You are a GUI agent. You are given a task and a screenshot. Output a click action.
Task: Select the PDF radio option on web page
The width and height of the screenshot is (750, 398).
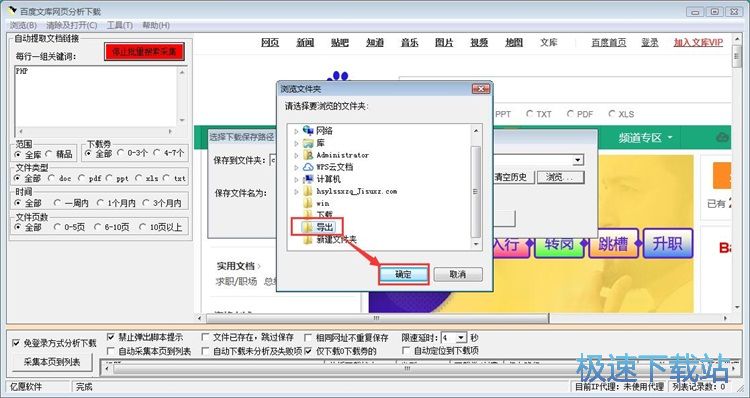click(x=570, y=114)
